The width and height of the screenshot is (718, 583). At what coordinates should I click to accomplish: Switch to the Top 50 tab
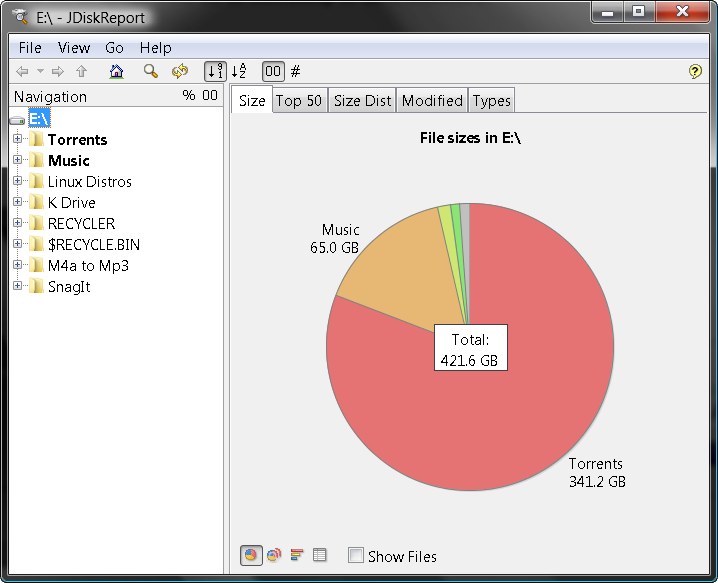coord(299,100)
